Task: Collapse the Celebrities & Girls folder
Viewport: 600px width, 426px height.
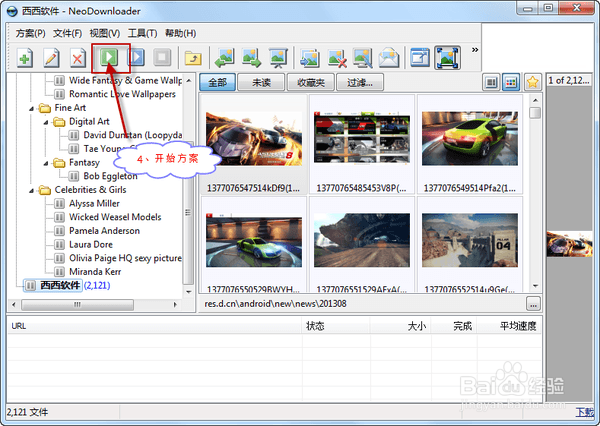Action: (31, 191)
